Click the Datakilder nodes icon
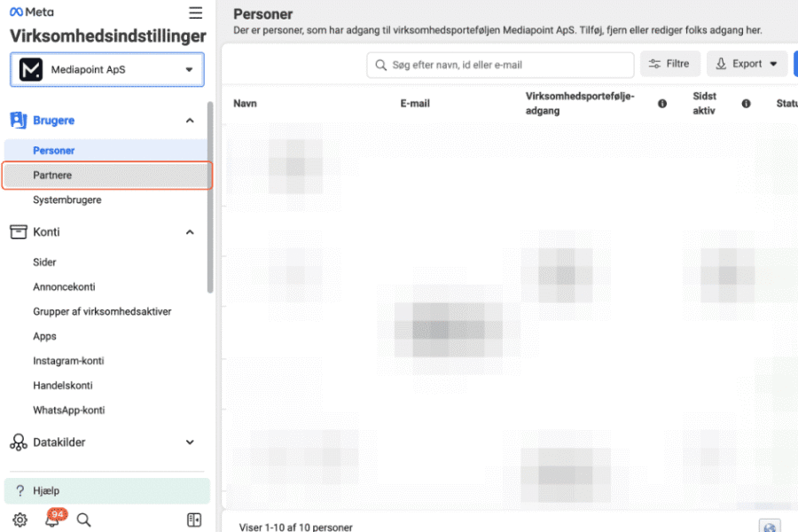798x532 pixels. (x=19, y=442)
